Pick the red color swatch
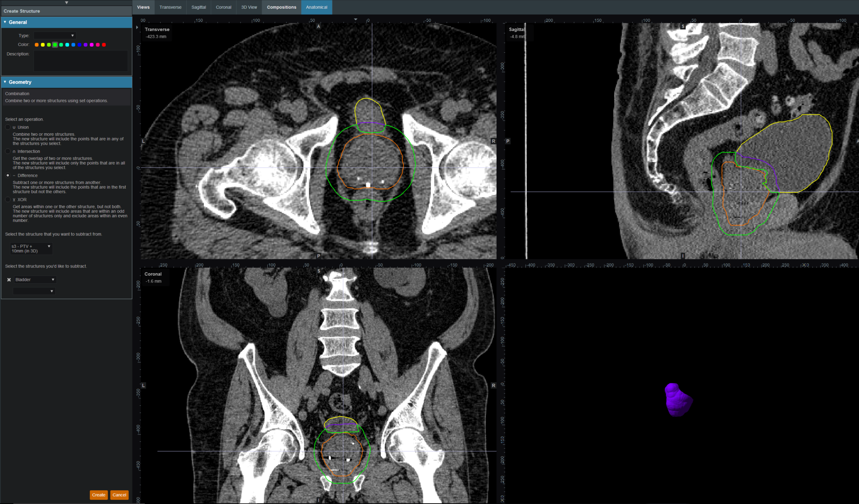859x504 pixels. tap(104, 45)
